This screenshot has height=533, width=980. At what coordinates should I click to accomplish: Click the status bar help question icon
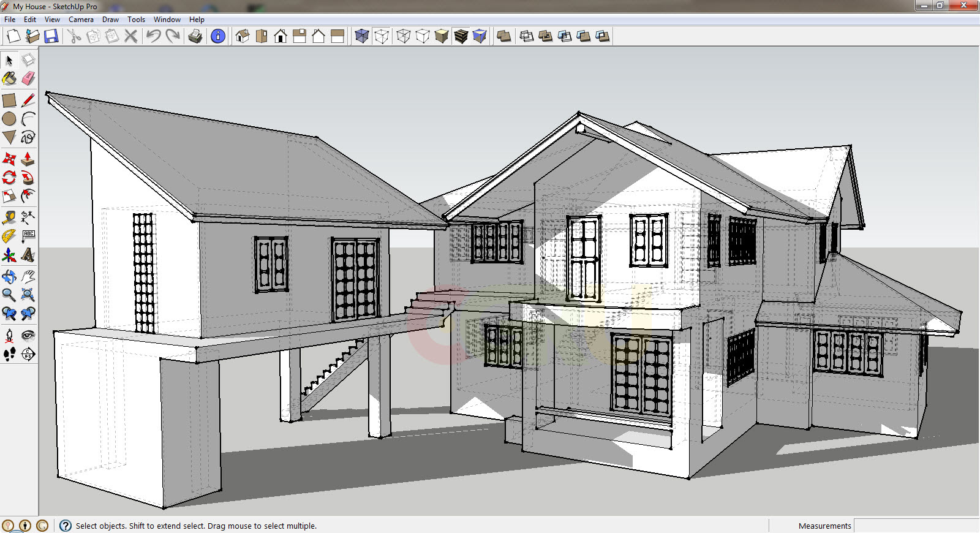coord(65,526)
